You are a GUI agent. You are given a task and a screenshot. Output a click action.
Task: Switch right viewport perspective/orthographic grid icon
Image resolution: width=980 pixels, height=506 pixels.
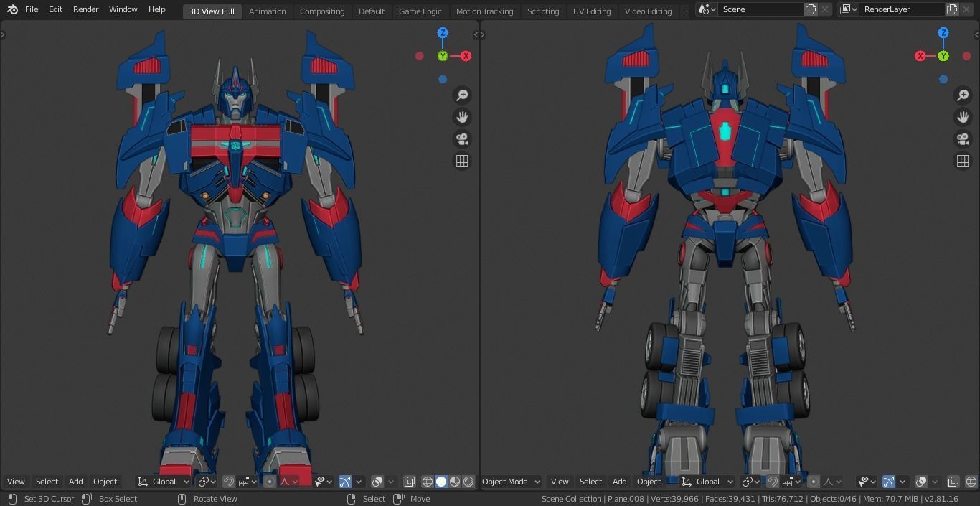coord(963,161)
